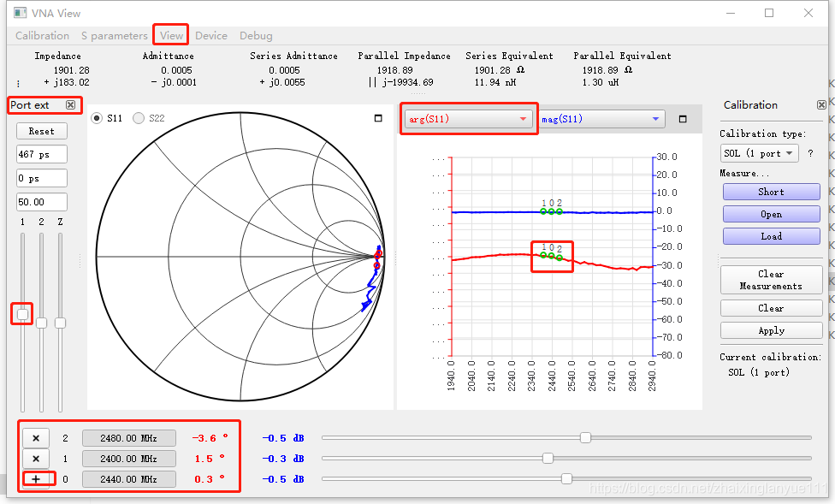The image size is (835, 504).
Task: Measure the Open calibration standard
Action: [771, 214]
